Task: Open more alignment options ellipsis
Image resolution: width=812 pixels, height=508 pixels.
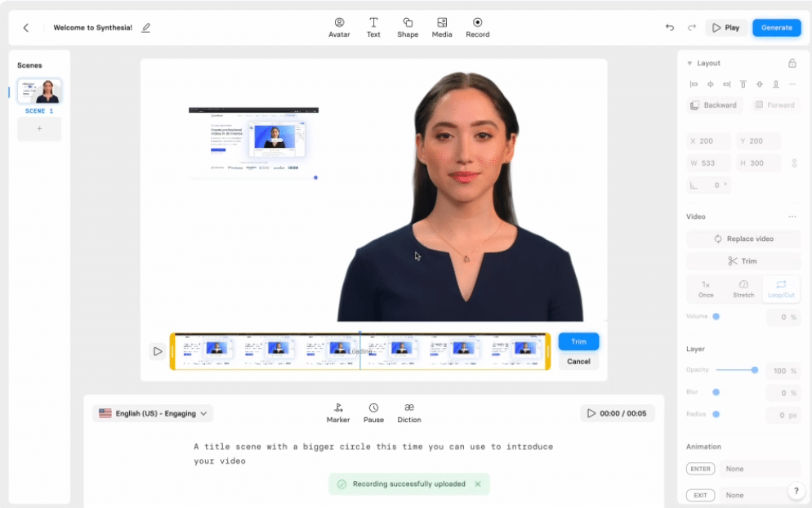Action: [792, 84]
